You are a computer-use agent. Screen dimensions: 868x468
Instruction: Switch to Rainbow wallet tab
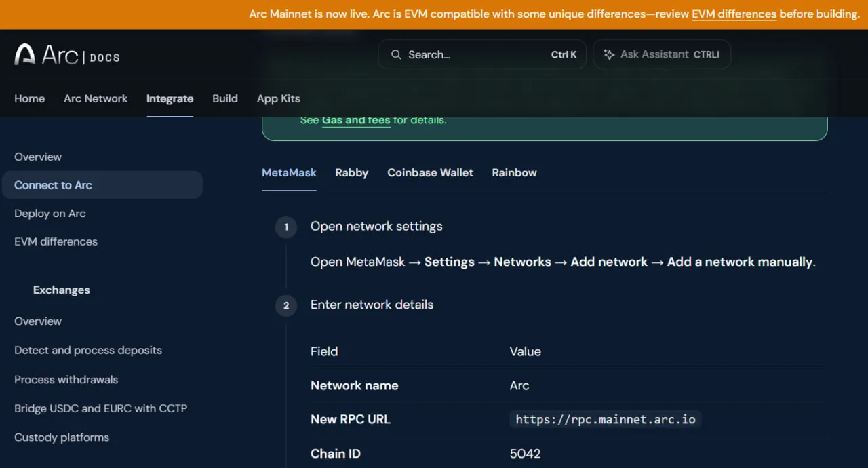pos(515,172)
